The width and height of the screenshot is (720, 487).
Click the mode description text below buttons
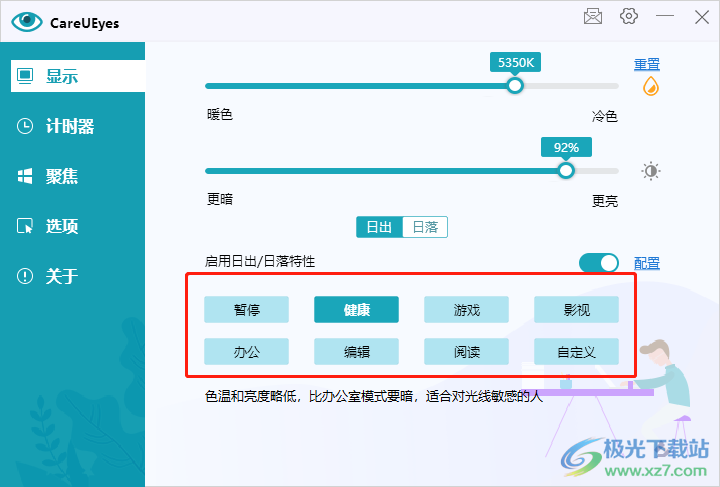coord(374,396)
